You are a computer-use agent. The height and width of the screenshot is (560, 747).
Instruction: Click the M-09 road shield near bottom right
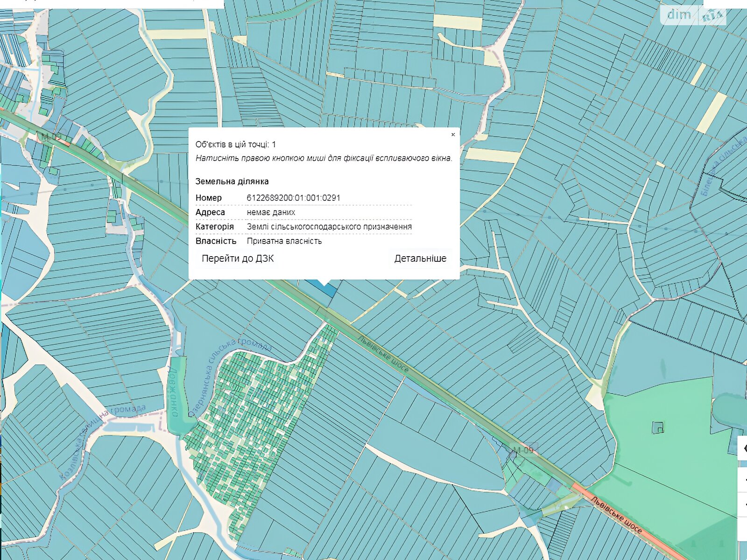coord(523,450)
